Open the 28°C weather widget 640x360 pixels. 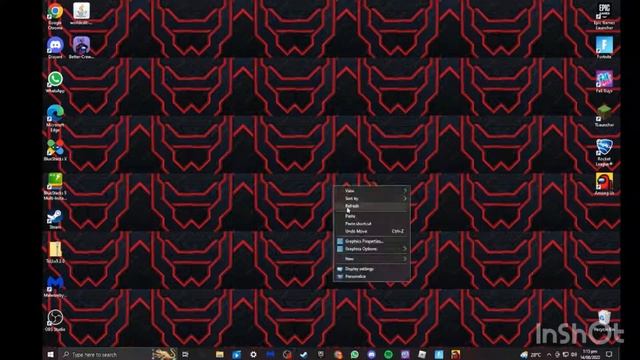[x=531, y=354]
